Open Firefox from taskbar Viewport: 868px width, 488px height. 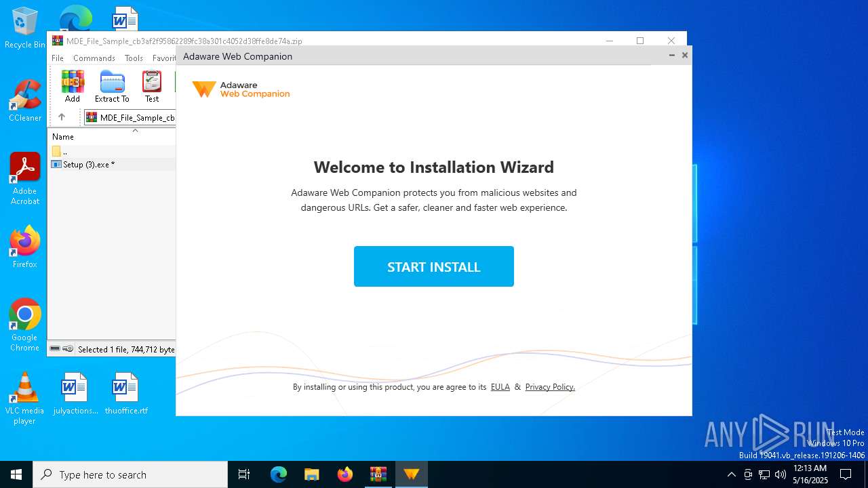pyautogui.click(x=345, y=474)
